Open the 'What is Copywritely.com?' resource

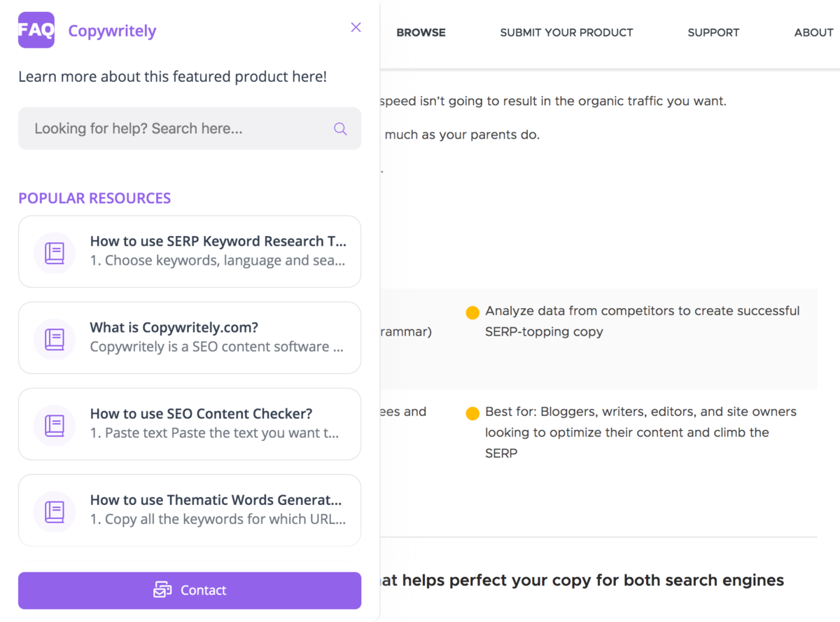tap(190, 338)
